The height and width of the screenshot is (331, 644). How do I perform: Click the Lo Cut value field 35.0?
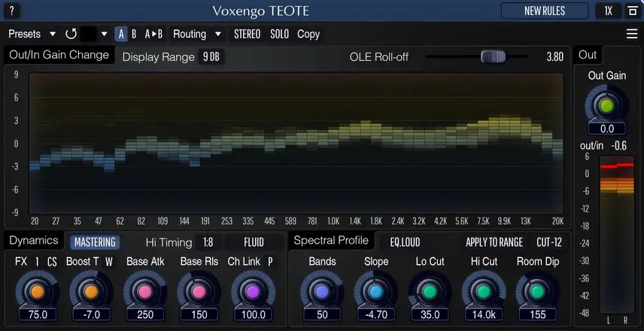coord(430,315)
